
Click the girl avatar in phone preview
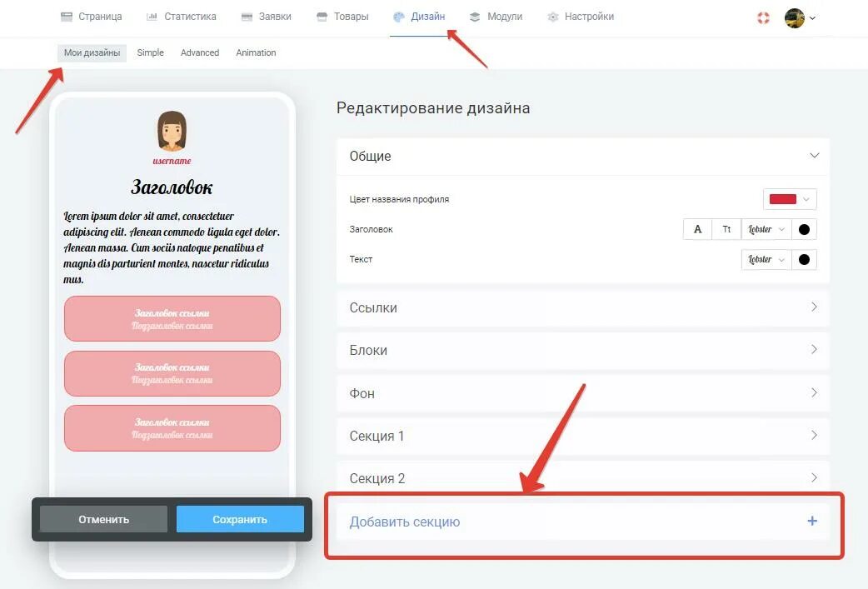[x=172, y=131]
